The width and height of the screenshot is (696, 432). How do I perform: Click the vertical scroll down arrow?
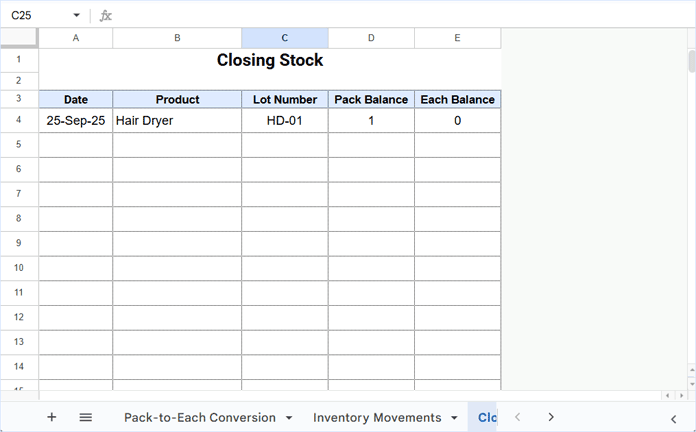pyautogui.click(x=692, y=384)
